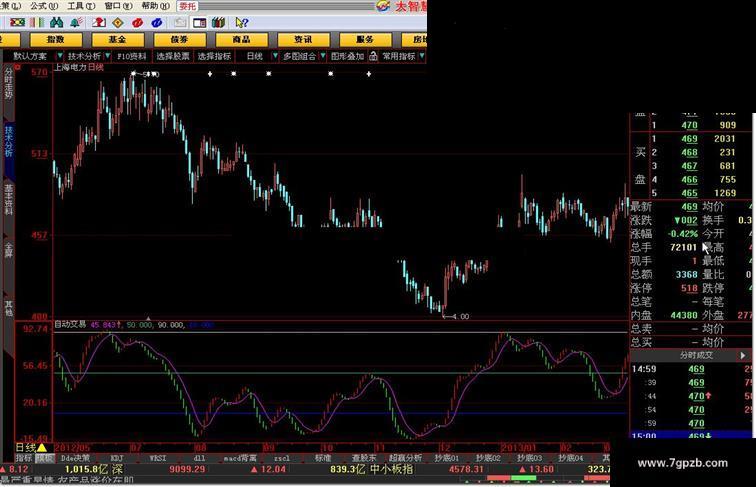Open the 工具 menu
The image size is (756, 487).
pyautogui.click(x=81, y=6)
